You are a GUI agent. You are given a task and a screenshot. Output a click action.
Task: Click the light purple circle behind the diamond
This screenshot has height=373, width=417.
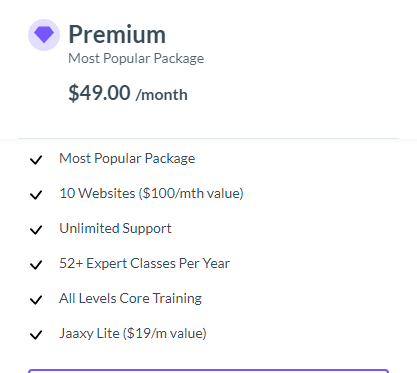click(44, 35)
